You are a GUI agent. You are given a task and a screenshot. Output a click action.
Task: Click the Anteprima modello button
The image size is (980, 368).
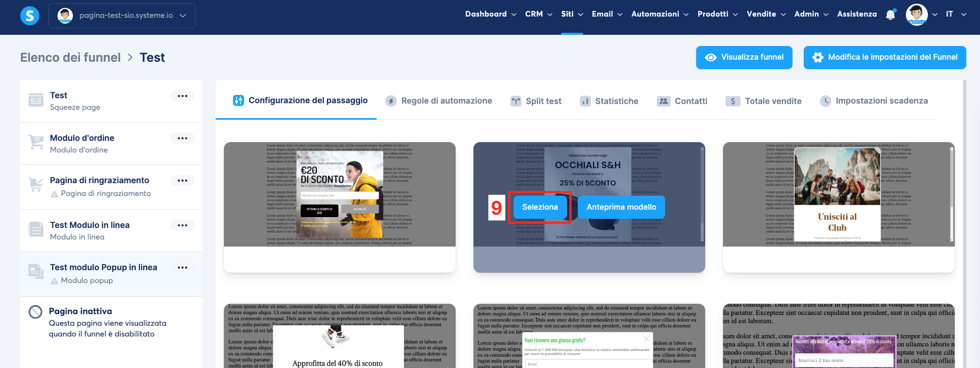click(x=621, y=207)
